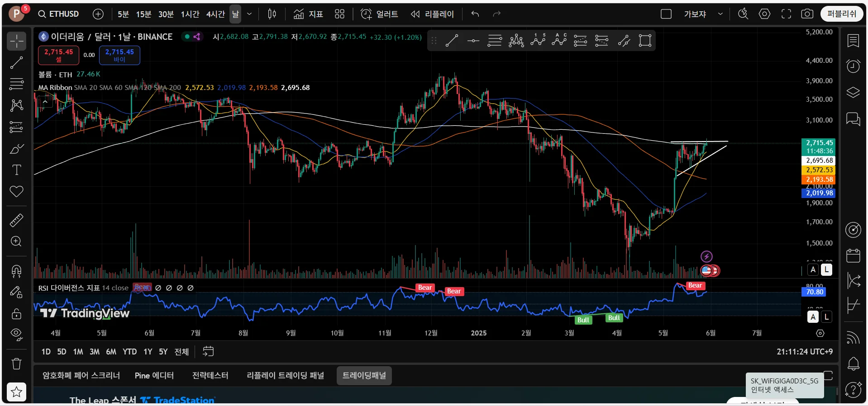Open the candlestick chart type selector
The width and height of the screenshot is (868, 406).
(272, 14)
